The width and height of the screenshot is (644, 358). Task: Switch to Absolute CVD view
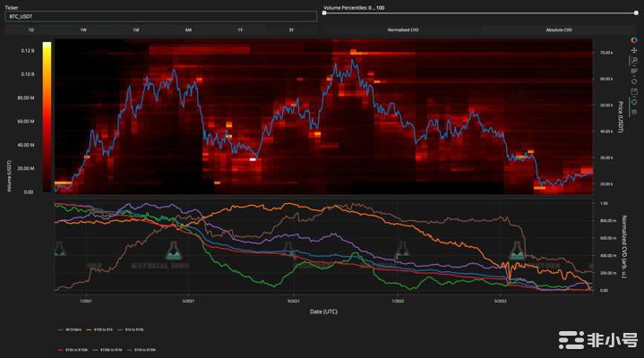click(x=559, y=30)
